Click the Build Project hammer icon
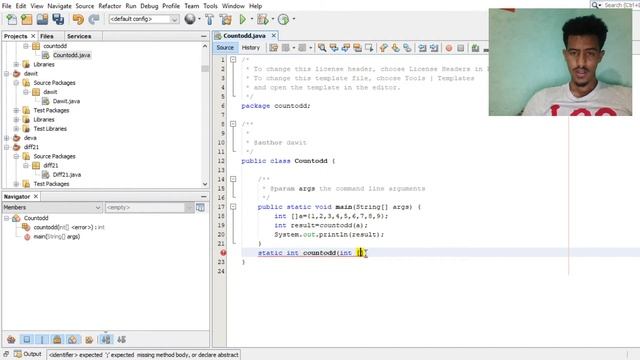The image size is (640, 360). coord(209,19)
